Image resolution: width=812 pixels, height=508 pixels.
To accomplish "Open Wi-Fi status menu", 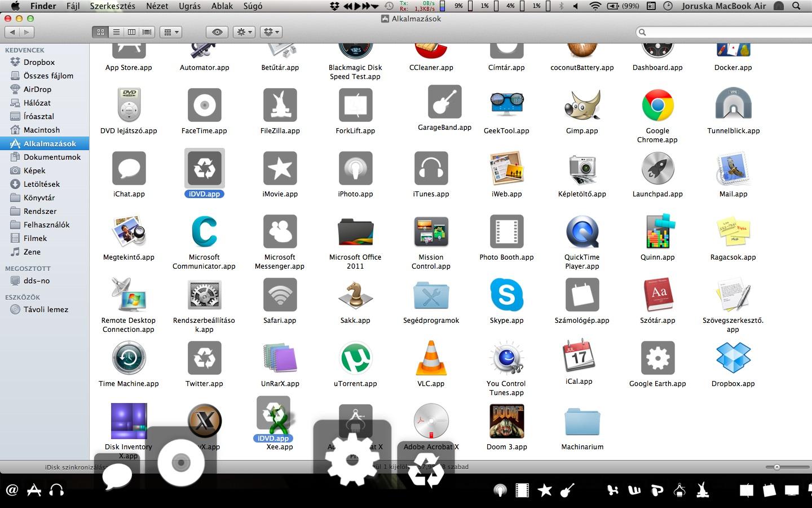I will click(x=595, y=6).
